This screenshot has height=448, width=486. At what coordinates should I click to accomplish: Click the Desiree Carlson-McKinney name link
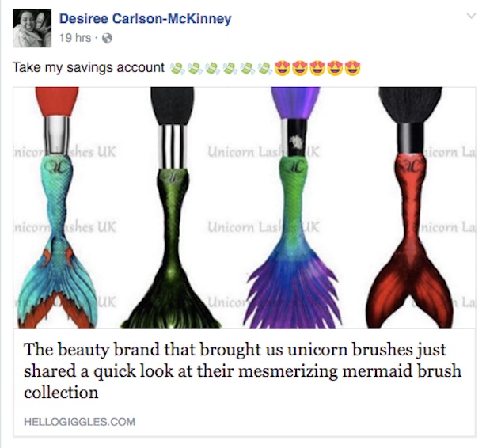click(x=145, y=19)
